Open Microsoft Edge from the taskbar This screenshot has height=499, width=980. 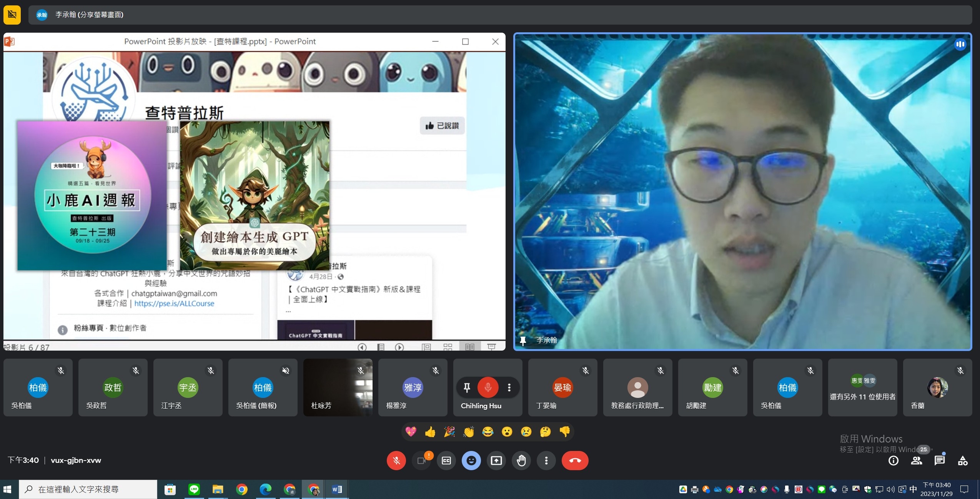(x=266, y=489)
